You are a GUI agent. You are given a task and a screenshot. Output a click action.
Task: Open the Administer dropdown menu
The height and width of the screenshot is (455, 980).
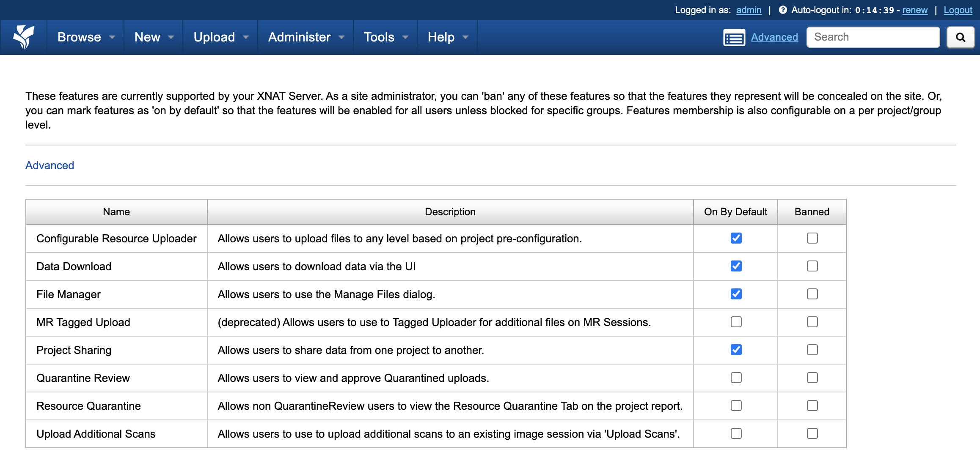click(x=306, y=37)
